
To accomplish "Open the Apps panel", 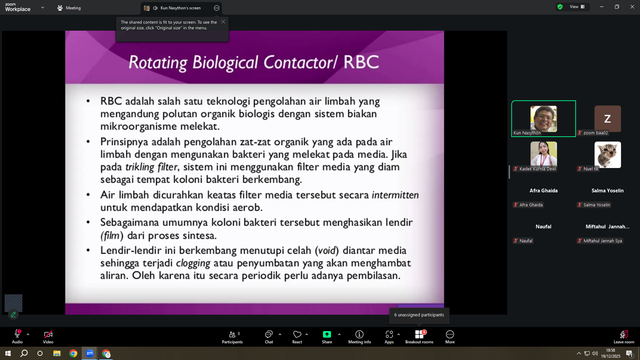I will (389, 336).
